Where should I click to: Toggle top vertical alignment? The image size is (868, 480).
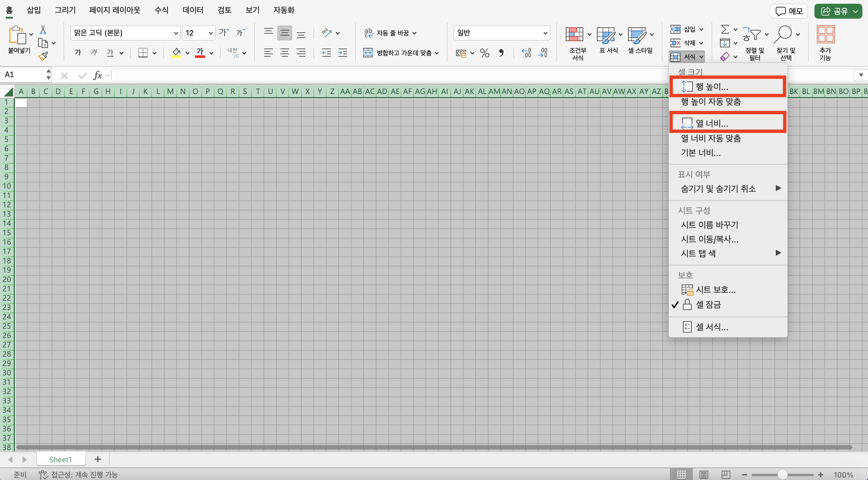point(268,32)
